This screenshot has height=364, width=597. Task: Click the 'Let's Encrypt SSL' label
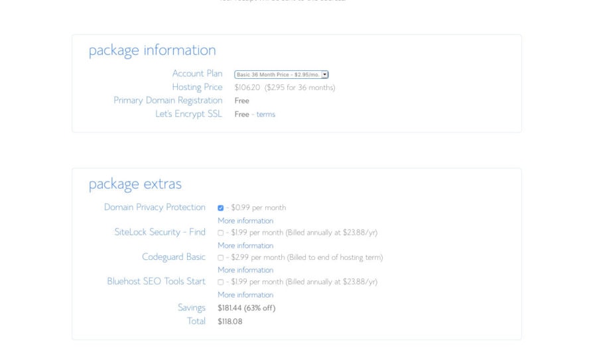pos(188,114)
